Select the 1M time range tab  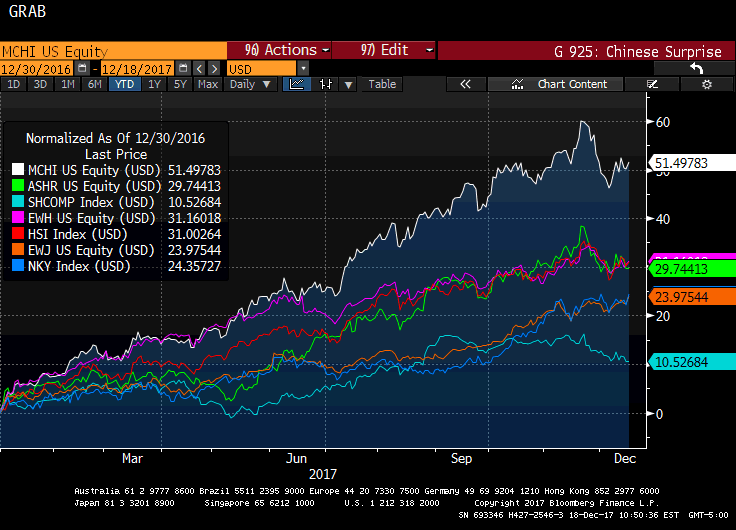[x=68, y=84]
